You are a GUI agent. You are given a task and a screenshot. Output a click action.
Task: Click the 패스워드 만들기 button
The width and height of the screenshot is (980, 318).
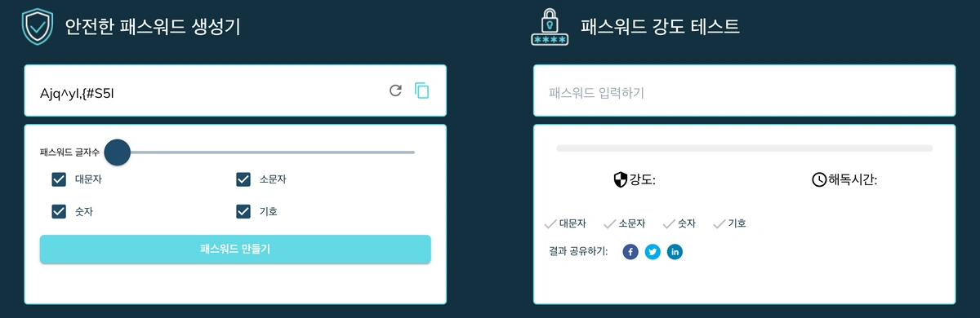pyautogui.click(x=235, y=250)
